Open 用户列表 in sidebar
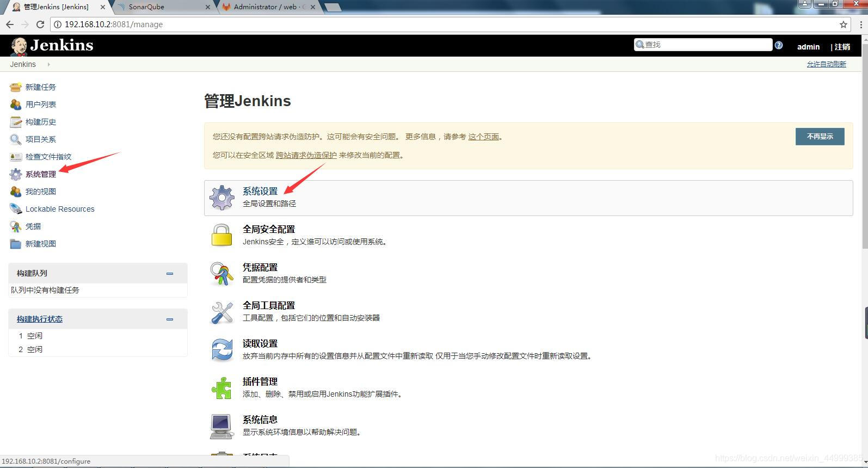The width and height of the screenshot is (868, 468). tap(41, 104)
